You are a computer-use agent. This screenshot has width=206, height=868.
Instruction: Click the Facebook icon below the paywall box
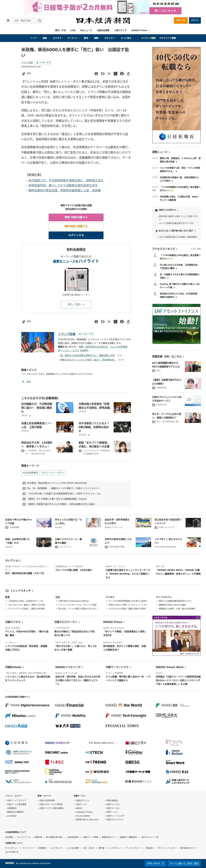(122, 321)
